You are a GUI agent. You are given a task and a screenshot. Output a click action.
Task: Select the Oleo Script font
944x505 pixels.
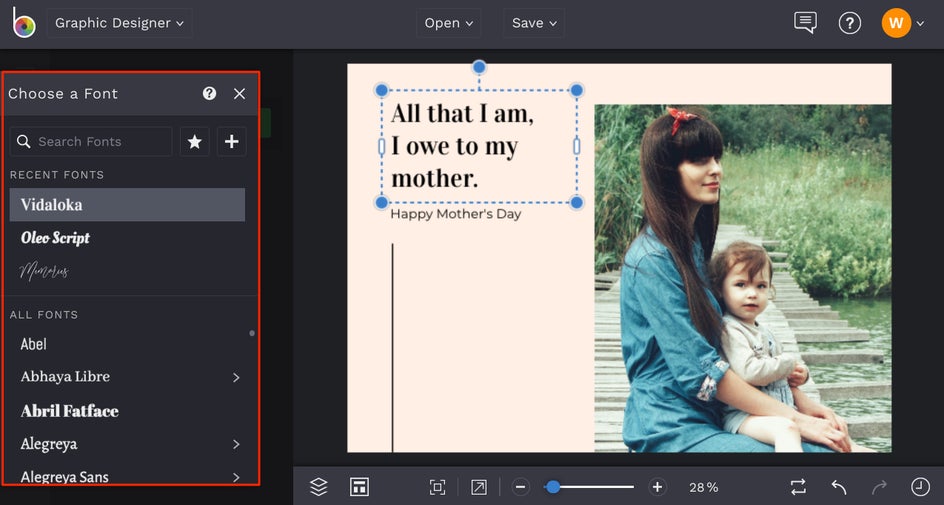pos(56,238)
